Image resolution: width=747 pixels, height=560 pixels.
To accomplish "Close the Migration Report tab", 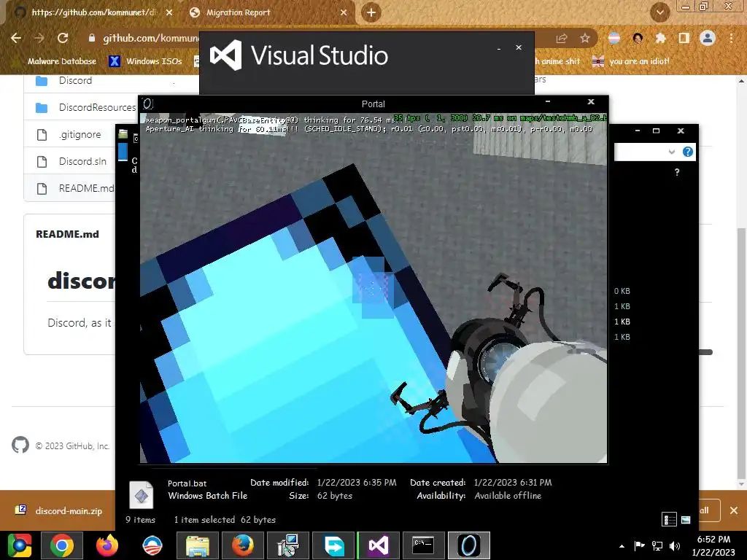I will coord(344,13).
